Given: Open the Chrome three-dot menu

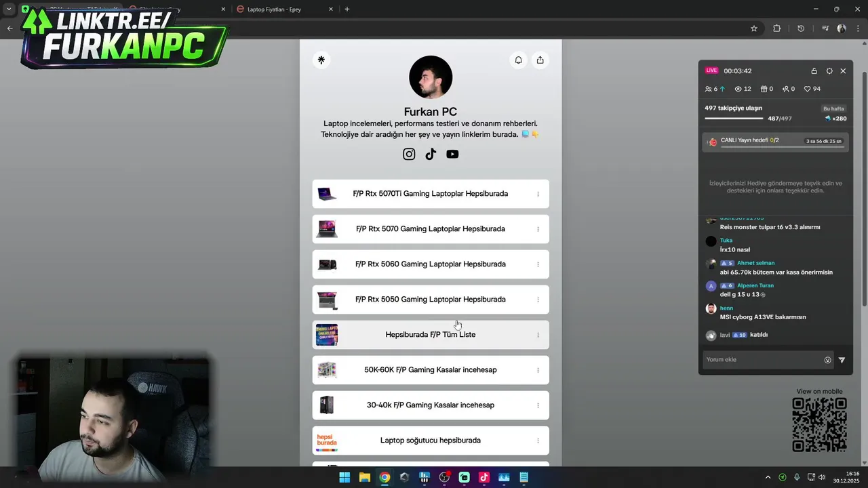Looking at the screenshot, I should coord(859,28).
